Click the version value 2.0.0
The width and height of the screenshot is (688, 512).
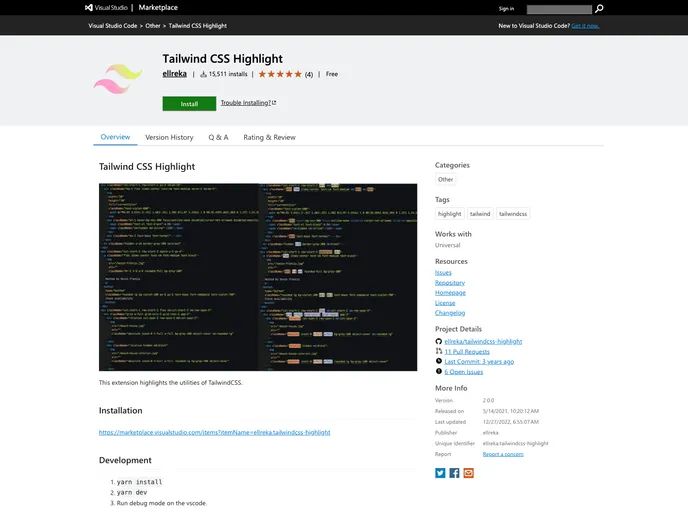[x=488, y=400]
